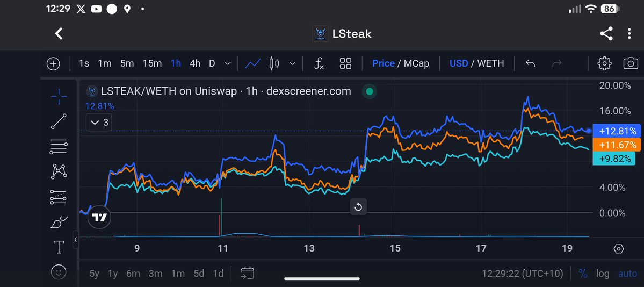Image resolution: width=644 pixels, height=287 pixels.
Task: Switch denomination to USD
Action: 459,64
